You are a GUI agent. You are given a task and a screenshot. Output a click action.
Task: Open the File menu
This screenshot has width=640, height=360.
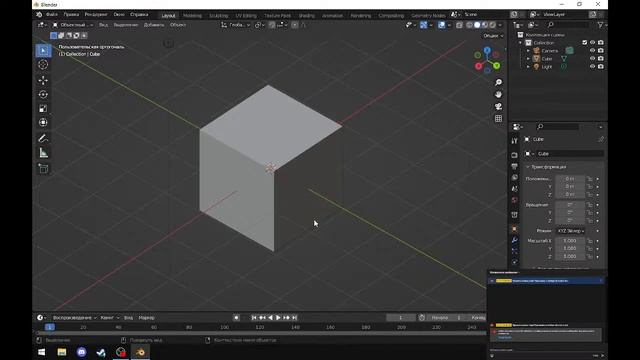click(51, 15)
